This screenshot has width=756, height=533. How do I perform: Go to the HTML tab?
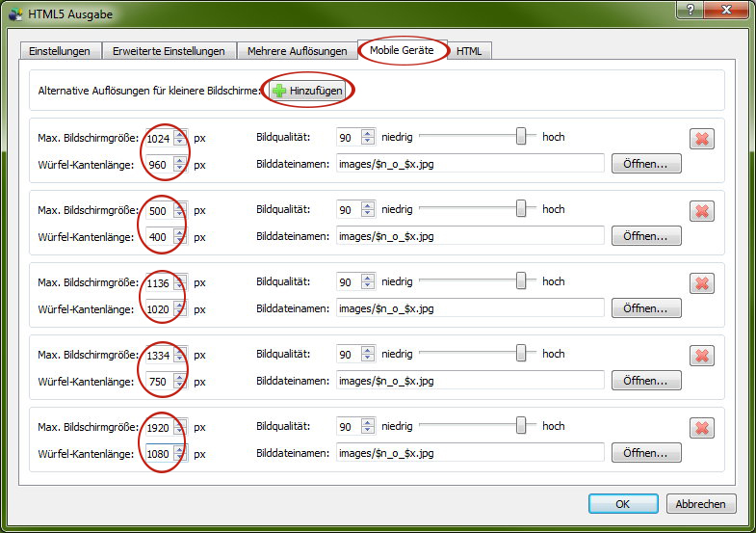(469, 51)
